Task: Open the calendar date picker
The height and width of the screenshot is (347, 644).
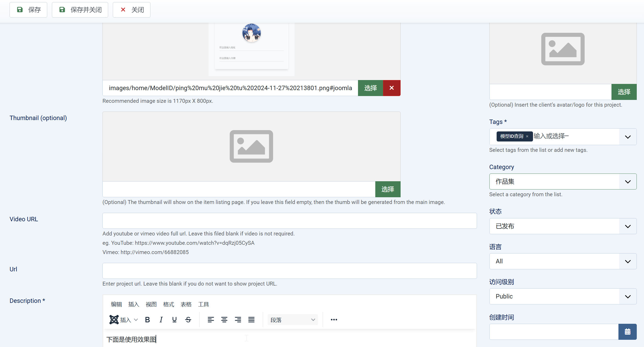Action: point(627,332)
